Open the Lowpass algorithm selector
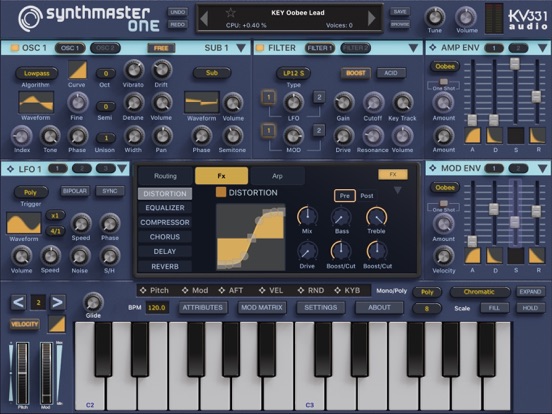552x414 pixels. point(36,73)
